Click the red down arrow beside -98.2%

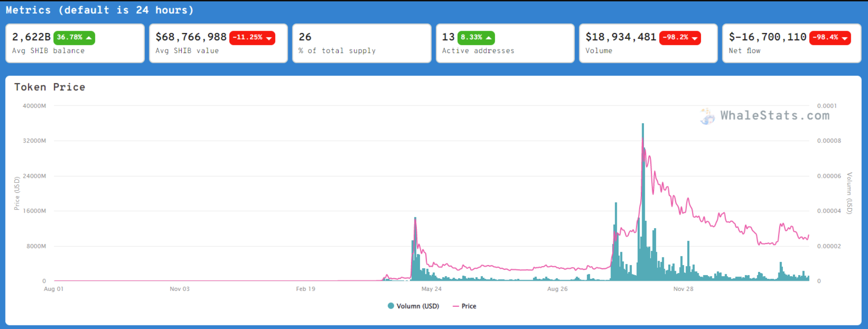click(x=694, y=38)
